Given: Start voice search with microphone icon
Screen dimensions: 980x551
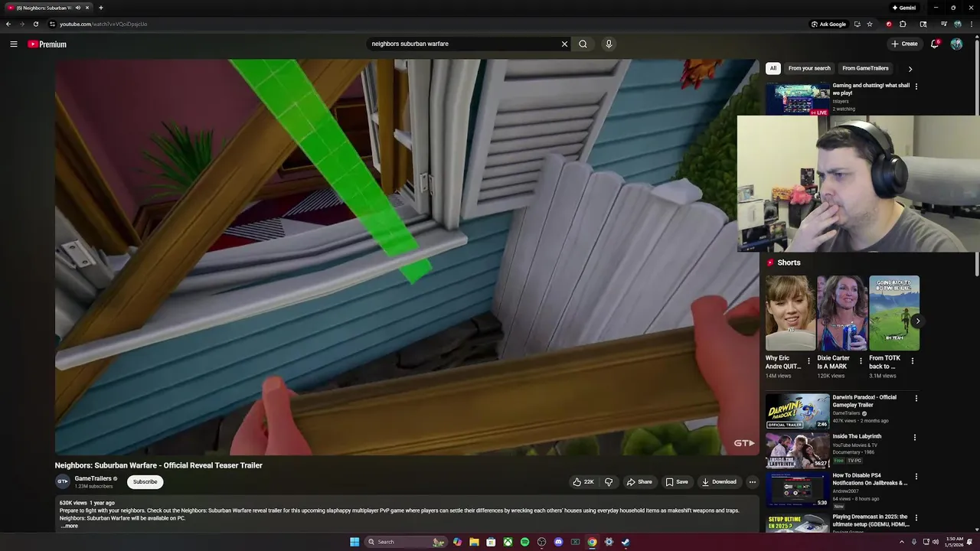Looking at the screenshot, I should (x=609, y=44).
